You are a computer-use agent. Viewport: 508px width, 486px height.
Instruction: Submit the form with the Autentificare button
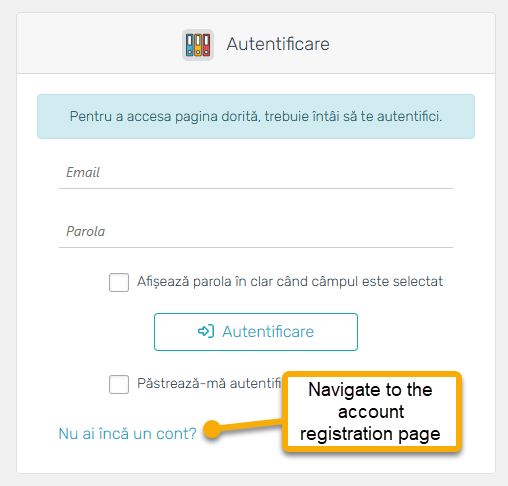pos(256,332)
